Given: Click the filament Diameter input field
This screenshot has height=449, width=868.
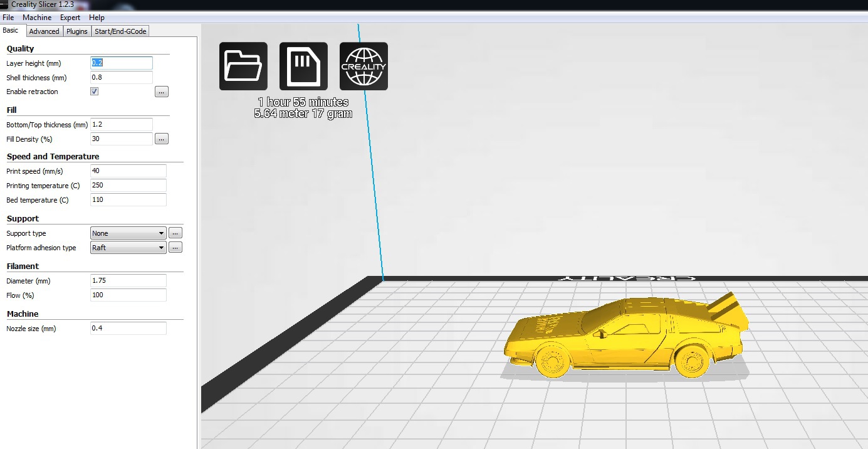Looking at the screenshot, I should click(128, 281).
